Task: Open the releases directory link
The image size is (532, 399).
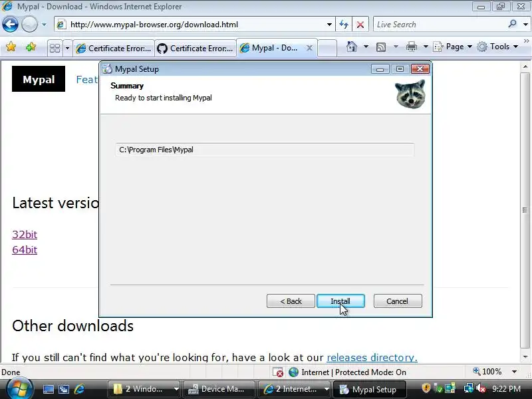Action: pos(372,358)
